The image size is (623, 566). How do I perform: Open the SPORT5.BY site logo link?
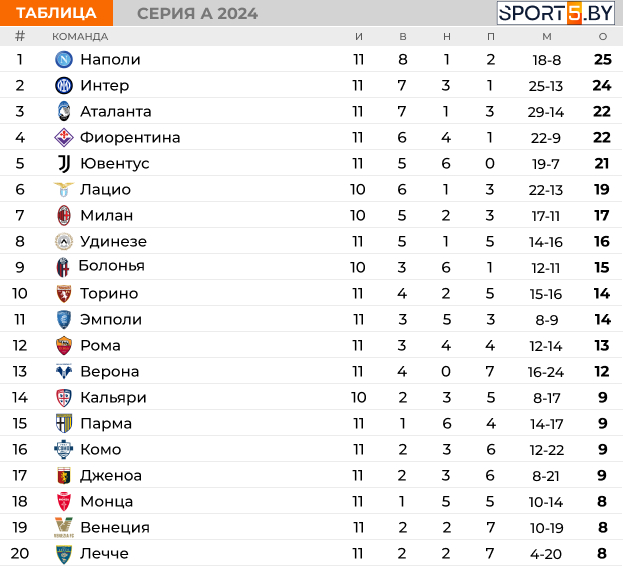[556, 13]
